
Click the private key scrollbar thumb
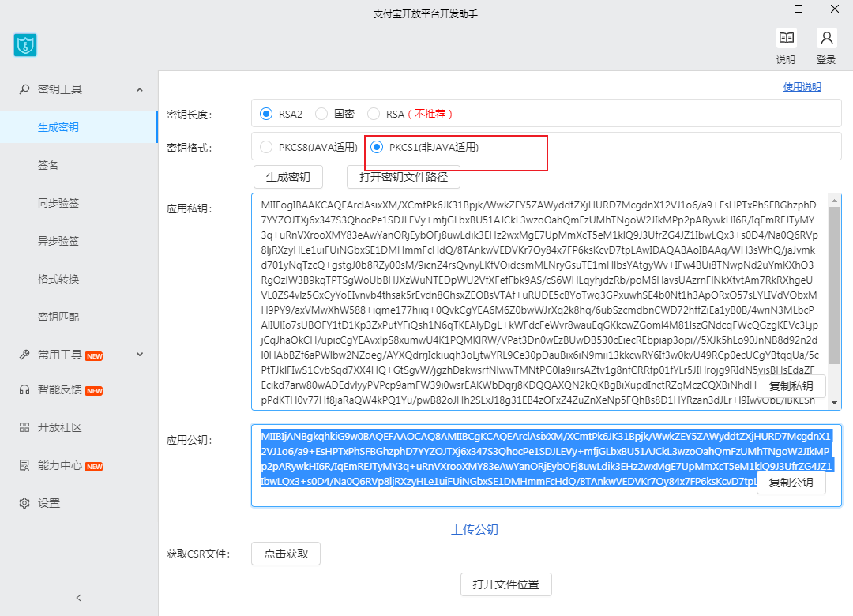click(835, 286)
